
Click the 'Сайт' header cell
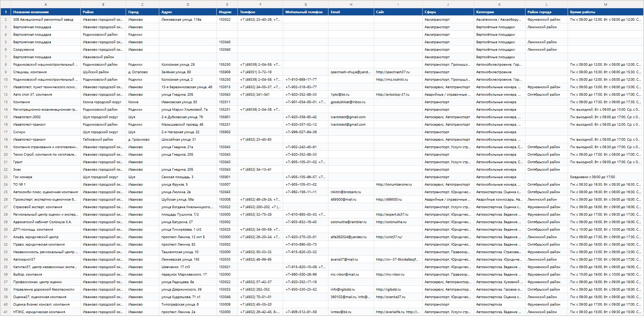coord(398,12)
